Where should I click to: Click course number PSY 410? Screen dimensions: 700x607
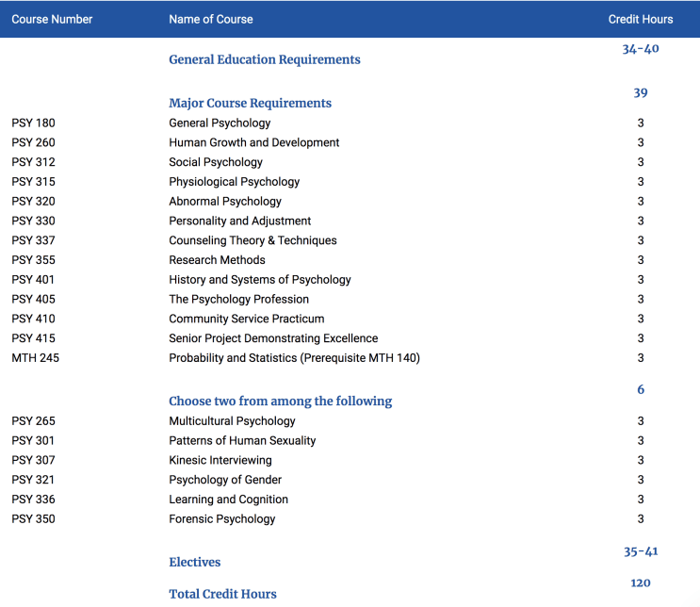(x=34, y=320)
